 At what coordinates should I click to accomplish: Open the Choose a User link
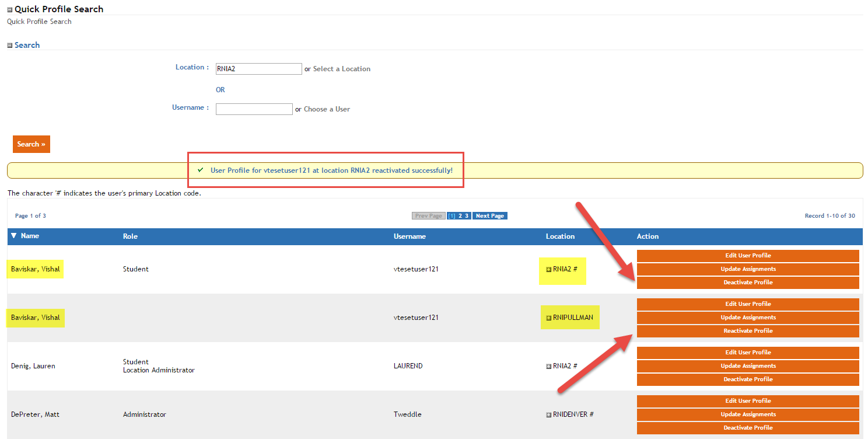tap(327, 109)
